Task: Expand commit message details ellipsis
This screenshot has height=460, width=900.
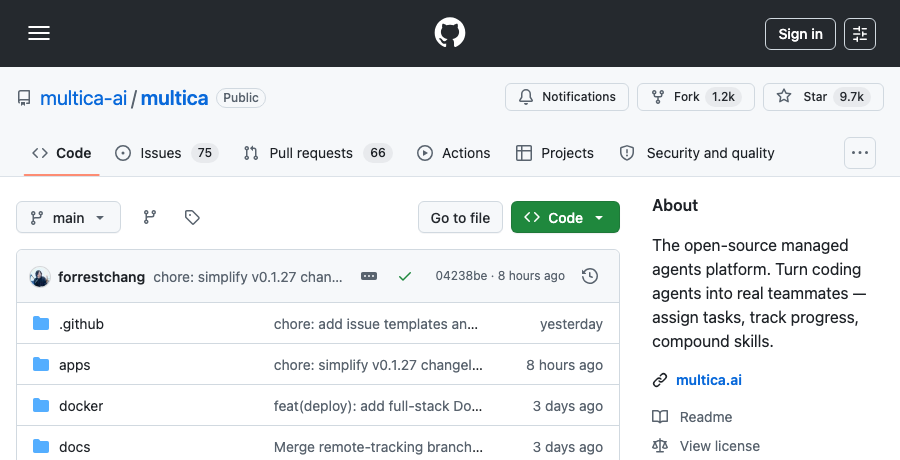Action: click(x=369, y=277)
